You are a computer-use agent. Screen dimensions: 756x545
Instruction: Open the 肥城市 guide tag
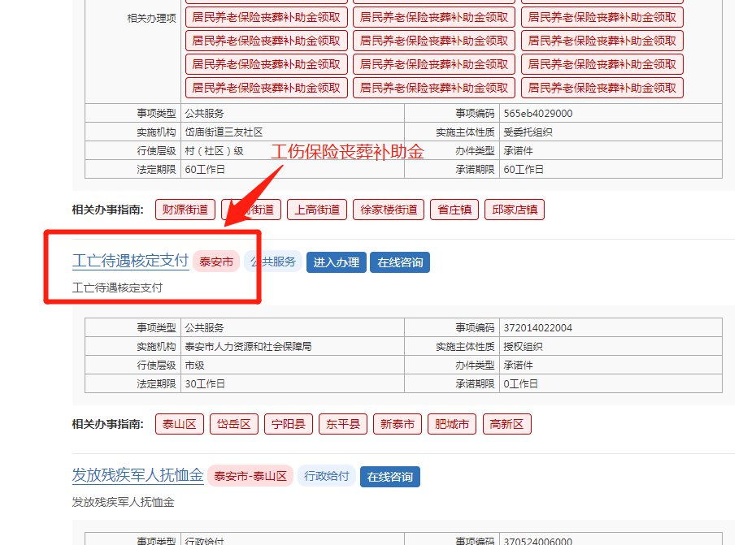coord(451,424)
